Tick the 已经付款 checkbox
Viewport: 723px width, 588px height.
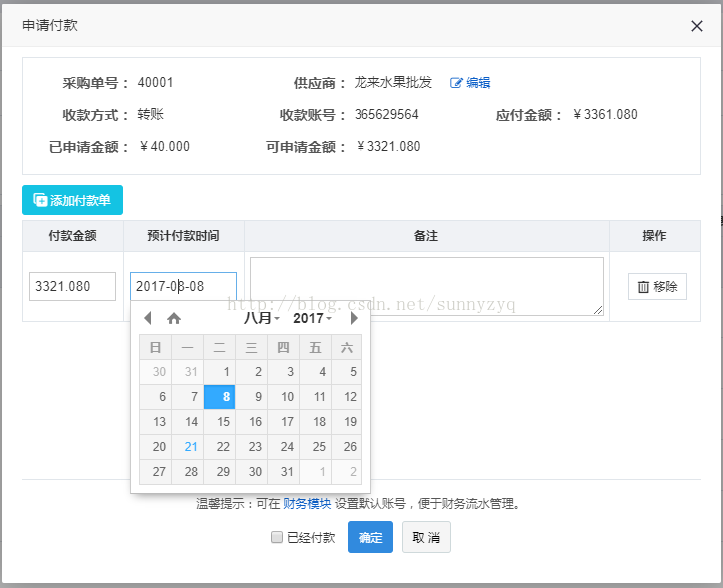point(277,537)
